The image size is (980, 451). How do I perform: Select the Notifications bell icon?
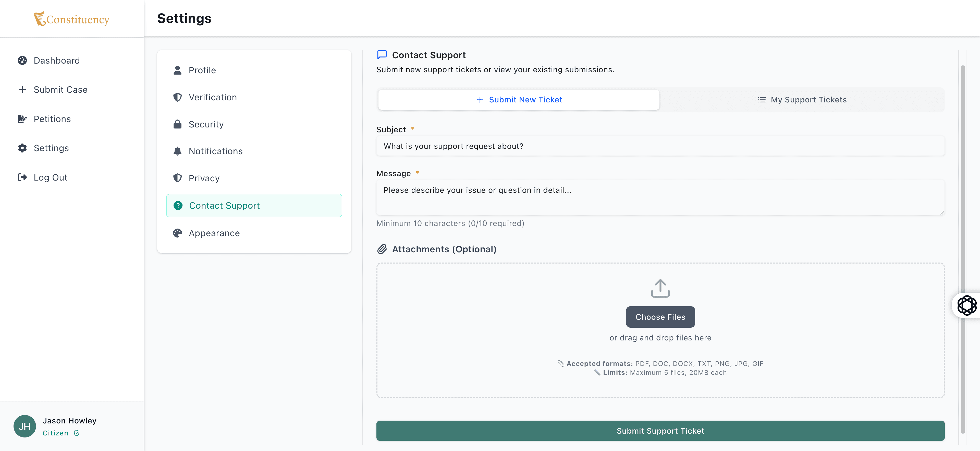[178, 151]
